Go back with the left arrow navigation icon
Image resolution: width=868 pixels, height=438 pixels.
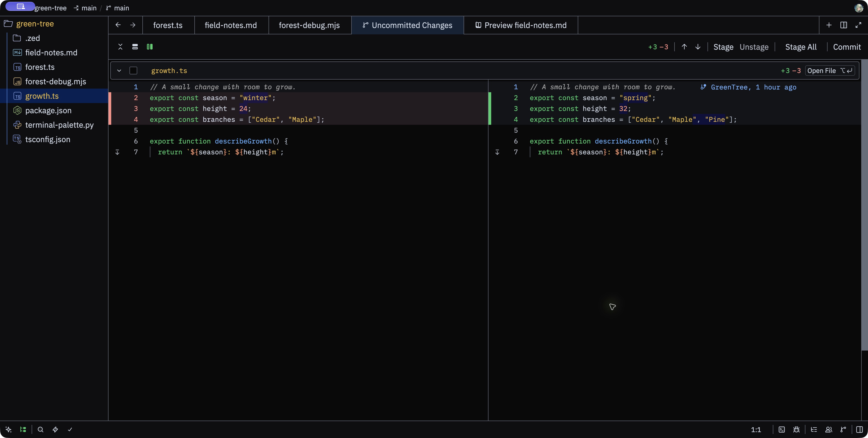118,25
